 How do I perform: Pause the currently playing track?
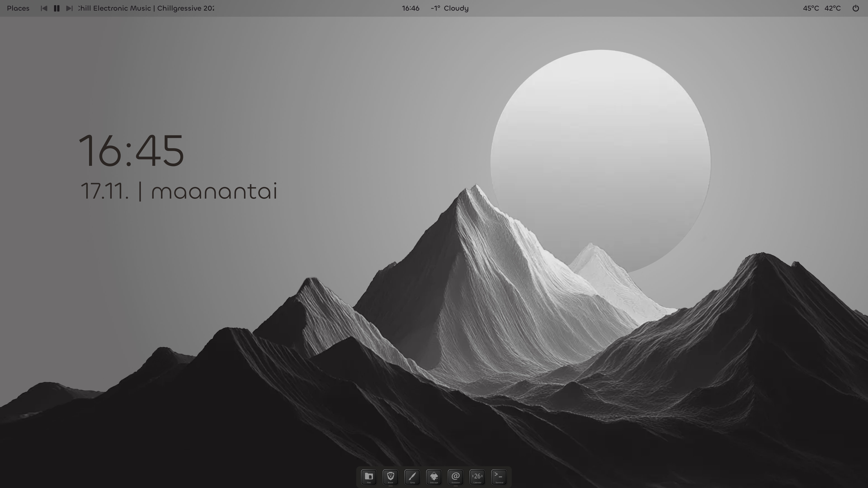tap(57, 8)
